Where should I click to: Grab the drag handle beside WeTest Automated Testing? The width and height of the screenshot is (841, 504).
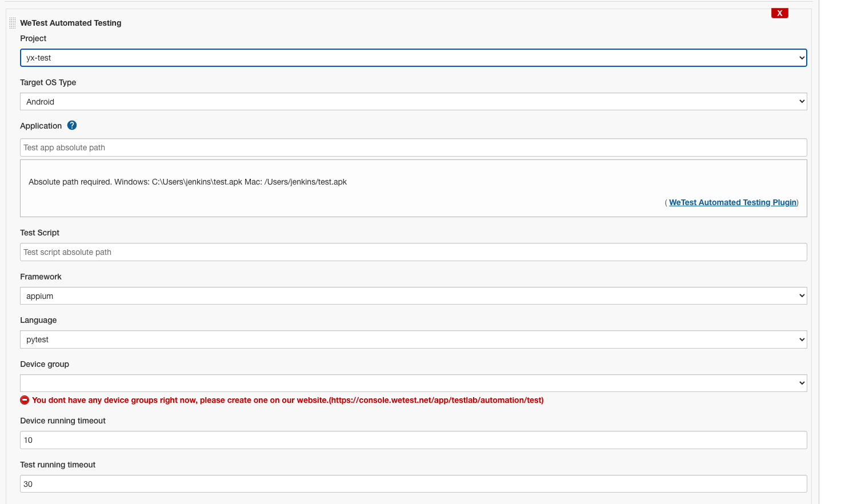coord(13,23)
